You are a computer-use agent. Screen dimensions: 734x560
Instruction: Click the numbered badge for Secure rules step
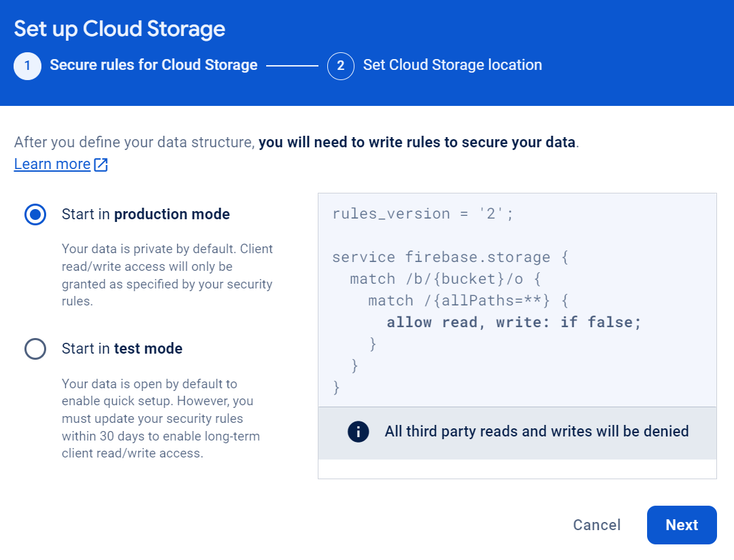[x=27, y=66]
